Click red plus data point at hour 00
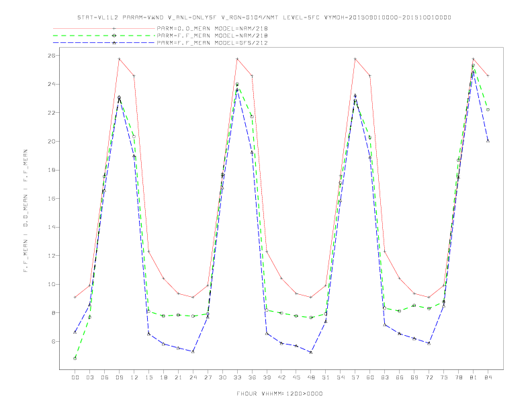The height and width of the screenshot is (411, 532). (75, 297)
